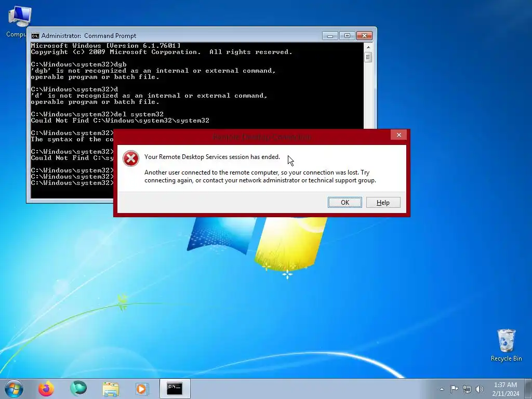Open the Action Center flag icon
The height and width of the screenshot is (399, 532).
click(454, 389)
